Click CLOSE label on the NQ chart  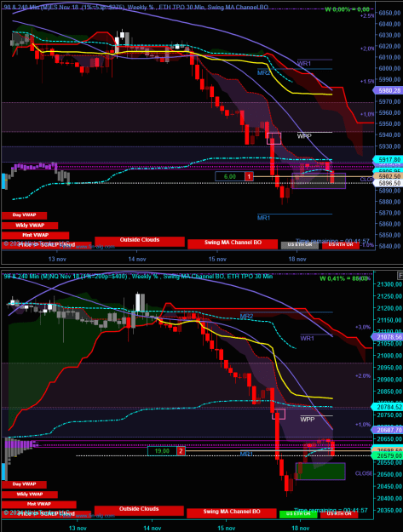pos(364,473)
